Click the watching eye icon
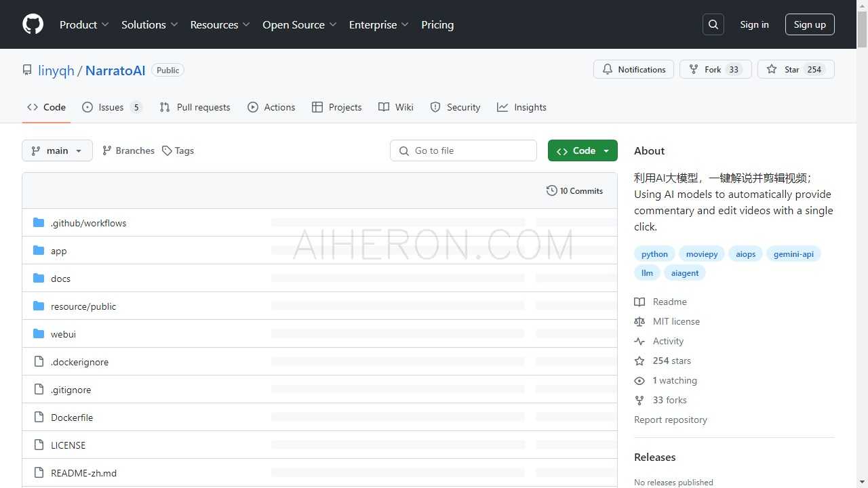This screenshot has width=868, height=488. (639, 380)
